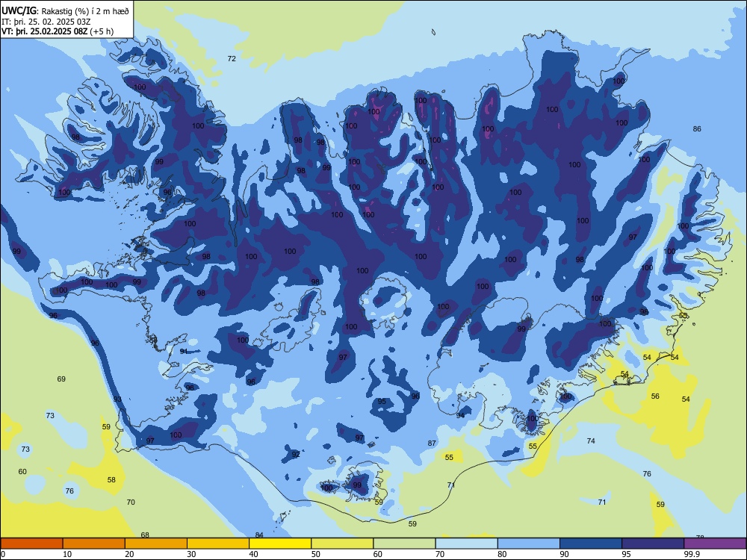Click the purple legend swatch above 99.9
The height and width of the screenshot is (560, 747).
(715, 544)
